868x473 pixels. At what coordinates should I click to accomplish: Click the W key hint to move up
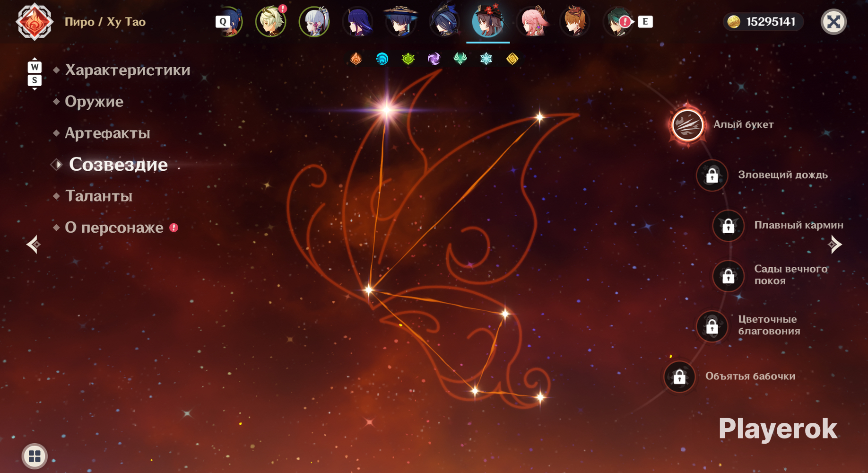coord(35,67)
